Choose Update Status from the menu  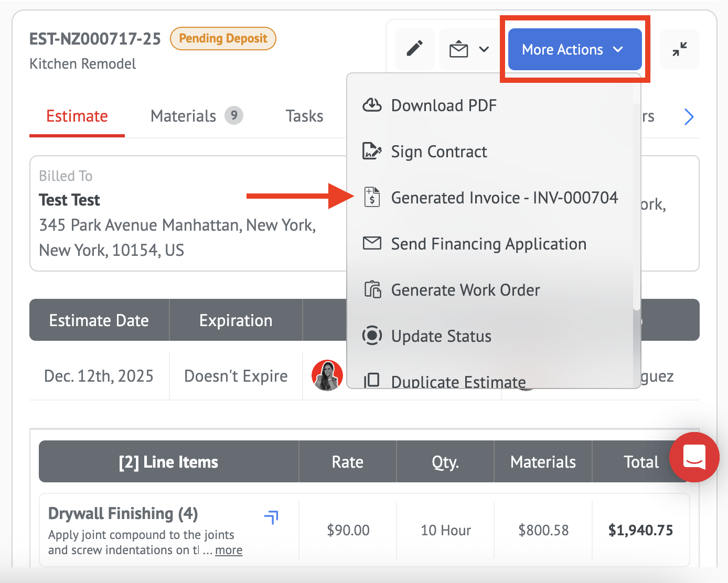pyautogui.click(x=441, y=336)
